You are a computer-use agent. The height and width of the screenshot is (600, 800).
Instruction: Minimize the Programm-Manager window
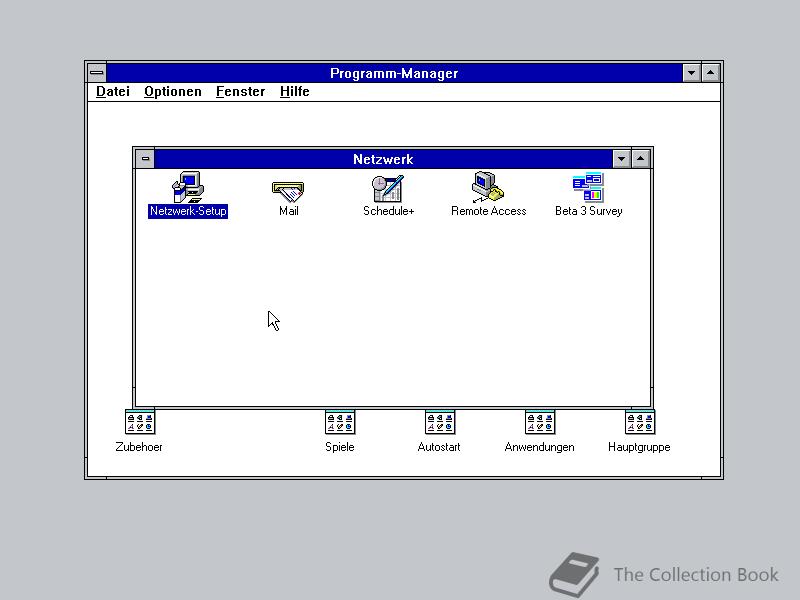point(691,73)
